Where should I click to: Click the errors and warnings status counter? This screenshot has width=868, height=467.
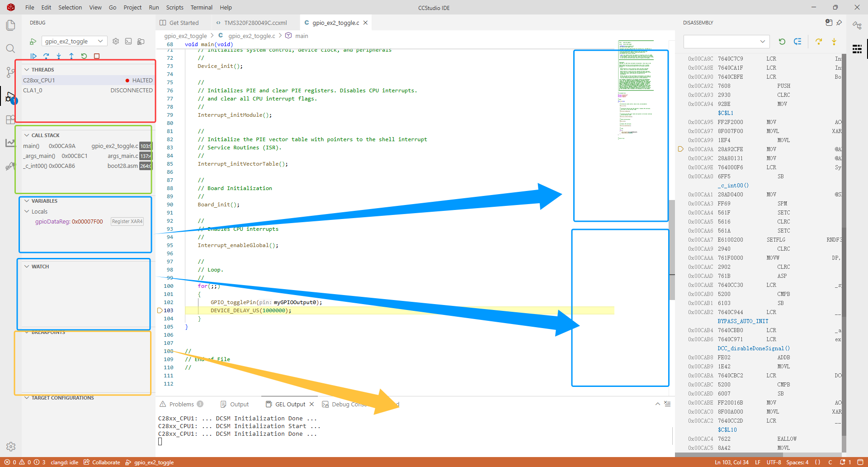point(25,462)
